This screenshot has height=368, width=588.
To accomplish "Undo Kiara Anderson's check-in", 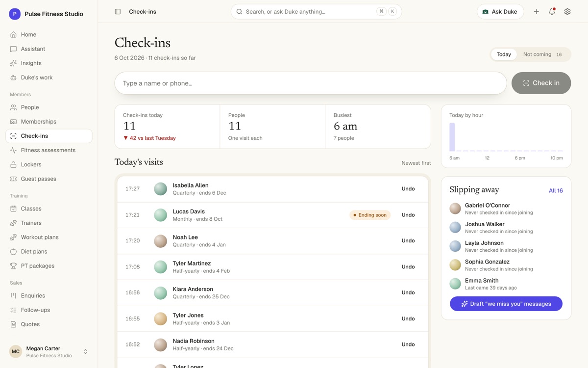I will (408, 292).
